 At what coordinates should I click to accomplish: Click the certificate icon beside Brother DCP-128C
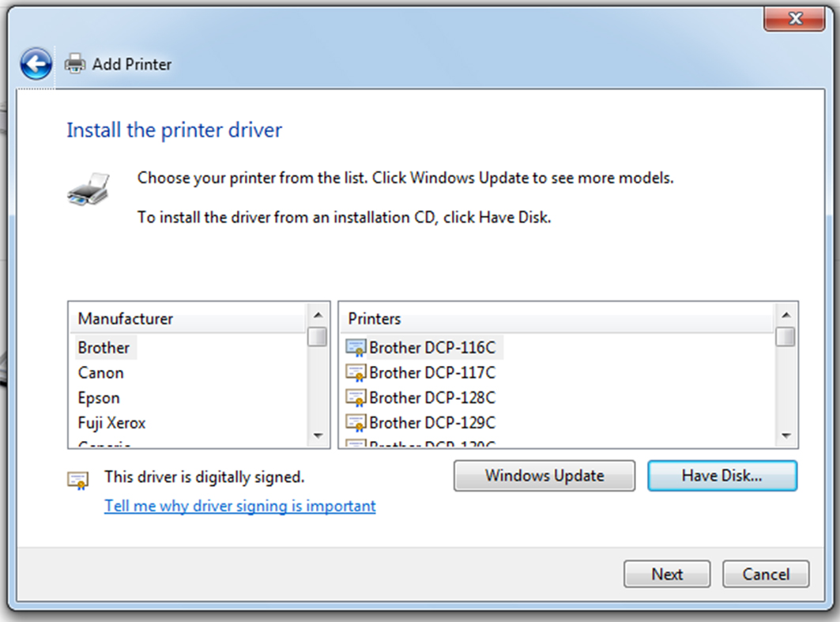356,398
